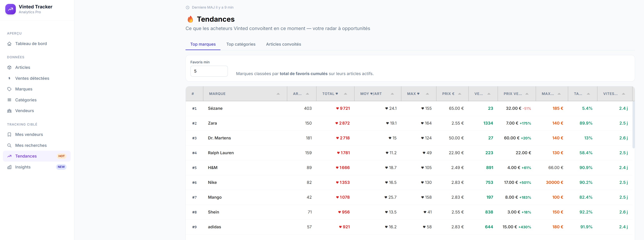The image size is (644, 240).
Task: Click the heart in TOTAL column header
Action: pyautogui.click(x=337, y=94)
